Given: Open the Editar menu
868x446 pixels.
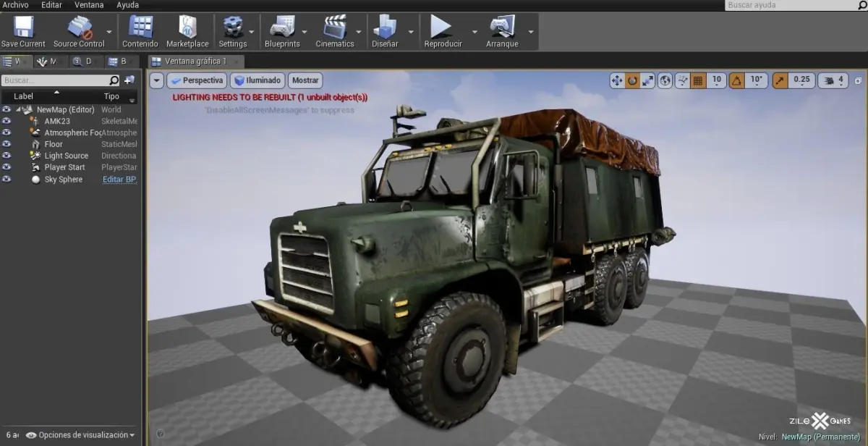Looking at the screenshot, I should click(x=51, y=5).
